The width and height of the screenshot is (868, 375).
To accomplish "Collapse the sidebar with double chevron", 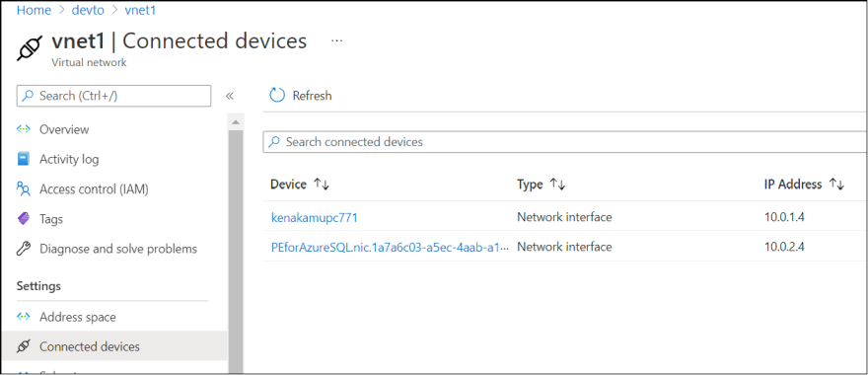I will (230, 96).
